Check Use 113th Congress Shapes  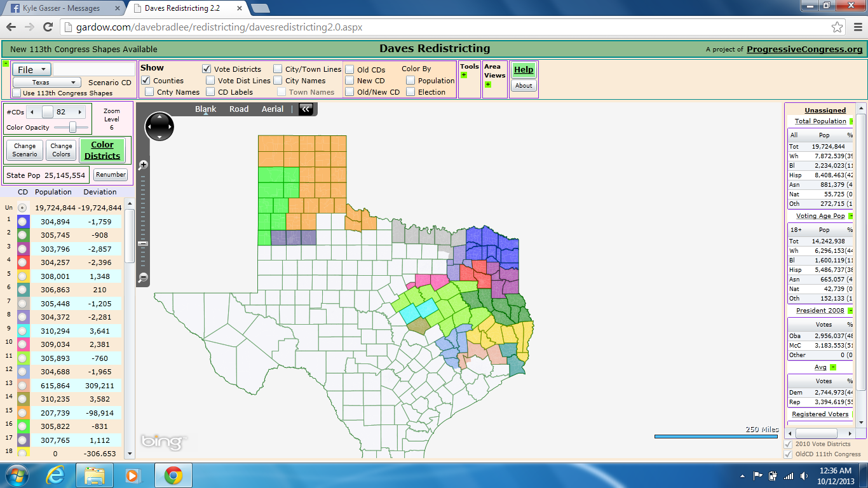click(16, 93)
